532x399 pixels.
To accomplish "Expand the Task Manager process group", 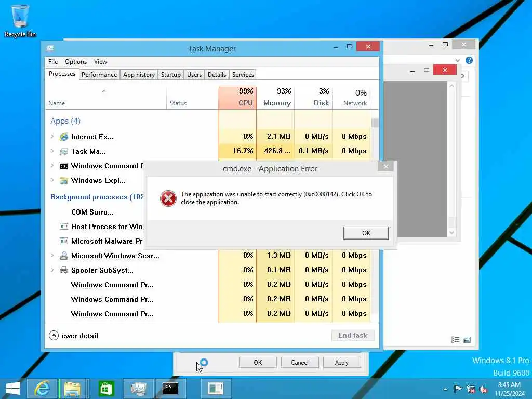I will point(52,151).
